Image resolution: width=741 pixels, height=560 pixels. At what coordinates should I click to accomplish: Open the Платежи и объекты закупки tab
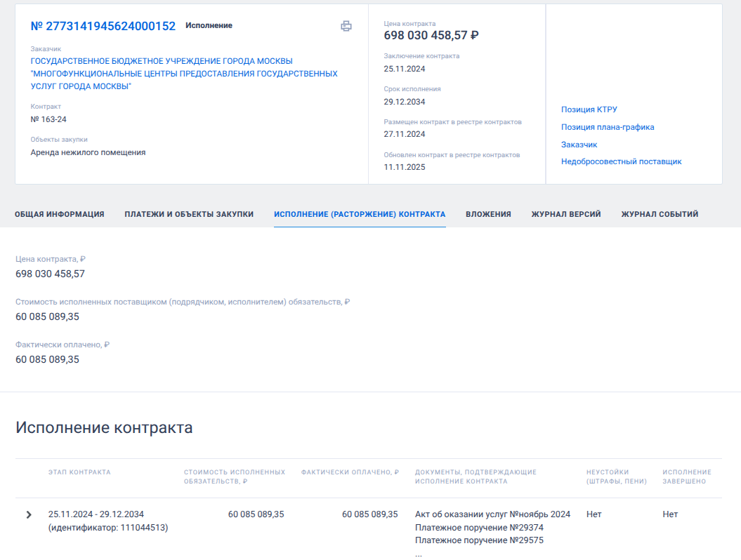coord(189,214)
